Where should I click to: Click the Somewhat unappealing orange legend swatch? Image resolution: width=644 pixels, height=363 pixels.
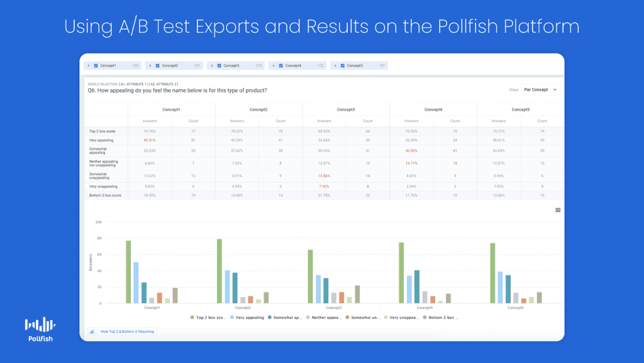pos(347,318)
